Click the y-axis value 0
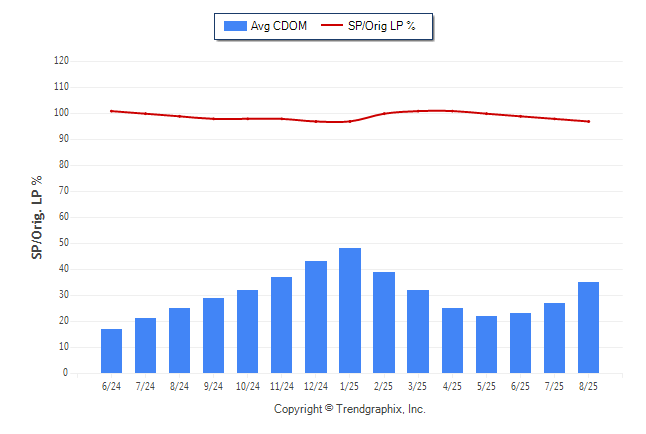 tap(66, 373)
